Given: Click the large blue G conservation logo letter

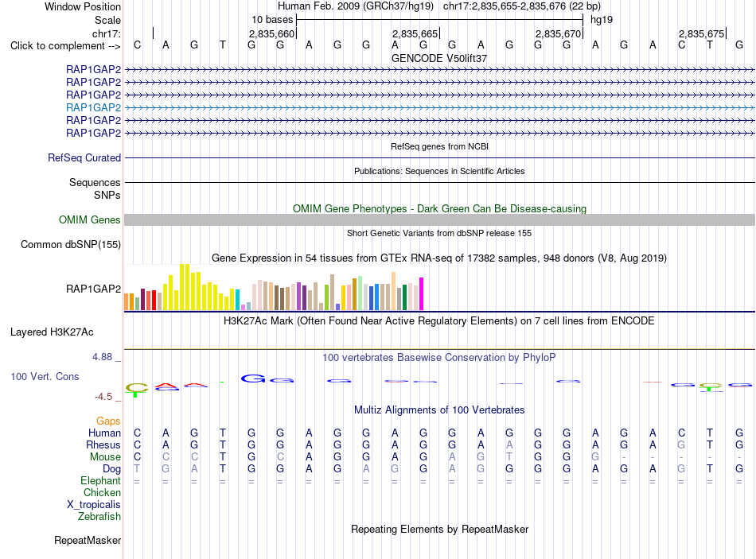Looking at the screenshot, I should tap(253, 378).
